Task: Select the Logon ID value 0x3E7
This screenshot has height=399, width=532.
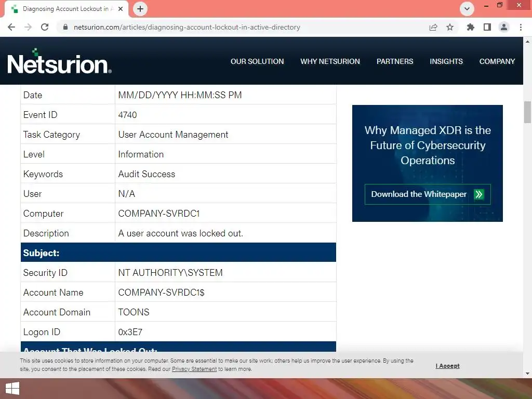Action: 130,332
